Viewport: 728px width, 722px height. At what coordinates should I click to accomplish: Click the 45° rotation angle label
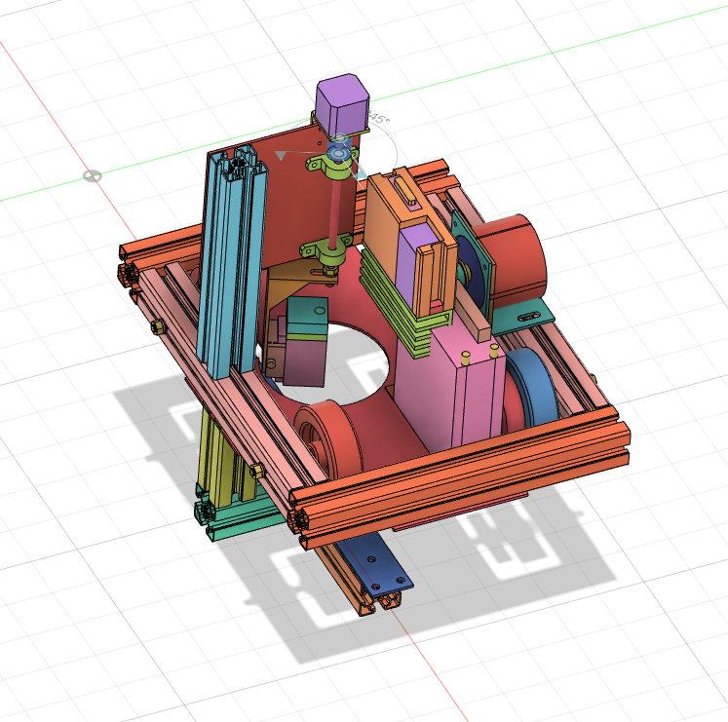pyautogui.click(x=378, y=121)
